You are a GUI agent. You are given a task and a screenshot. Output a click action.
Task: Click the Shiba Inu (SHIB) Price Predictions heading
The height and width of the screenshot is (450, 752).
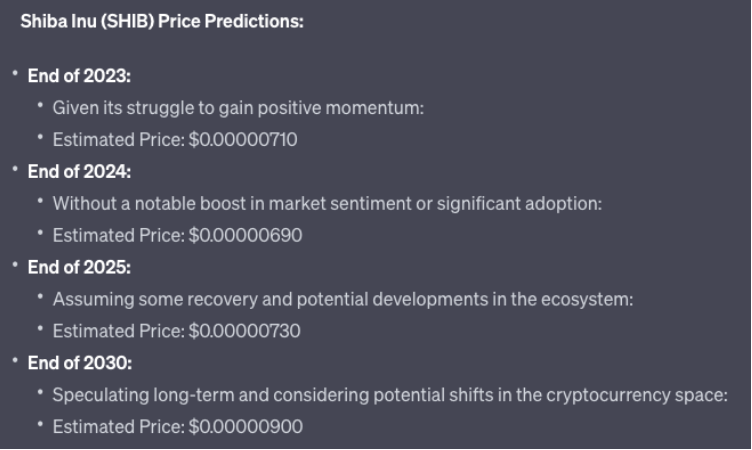click(x=162, y=22)
